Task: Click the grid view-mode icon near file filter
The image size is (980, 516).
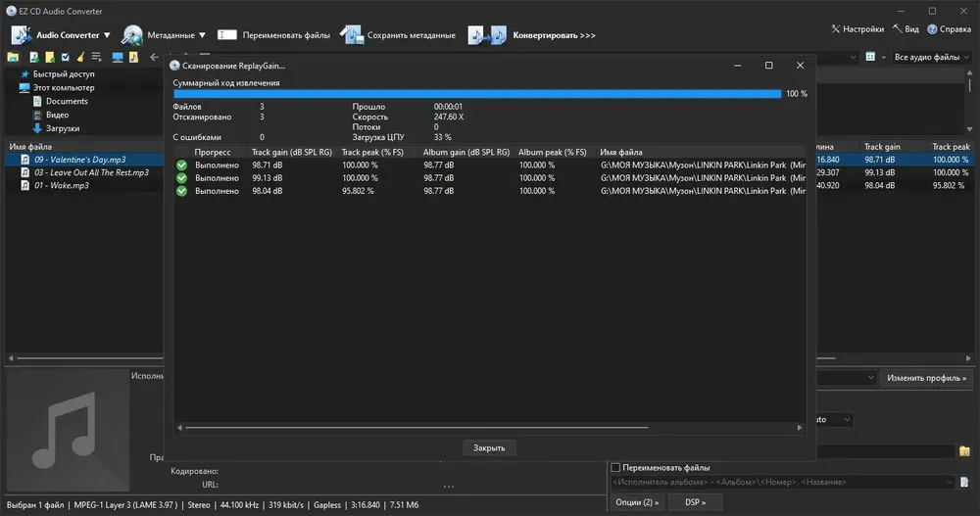Action: tap(870, 57)
